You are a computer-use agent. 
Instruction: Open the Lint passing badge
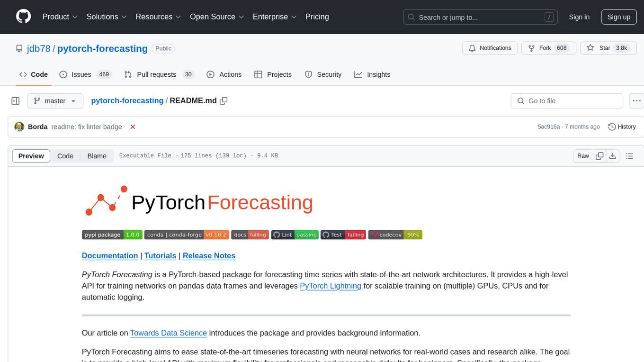(295, 235)
